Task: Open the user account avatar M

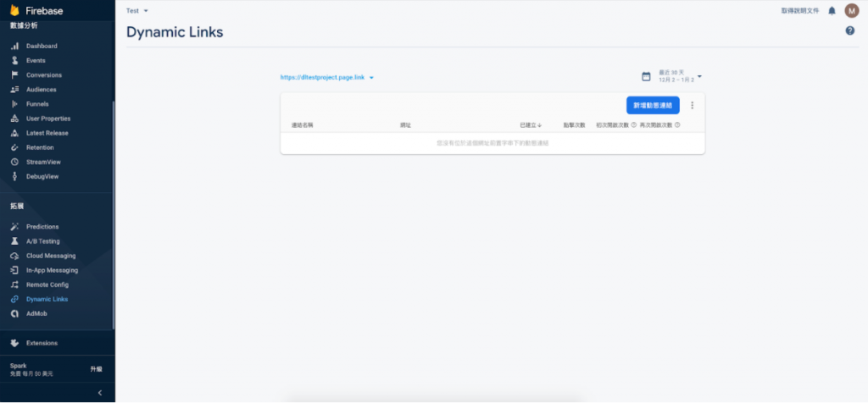Action: click(x=851, y=10)
